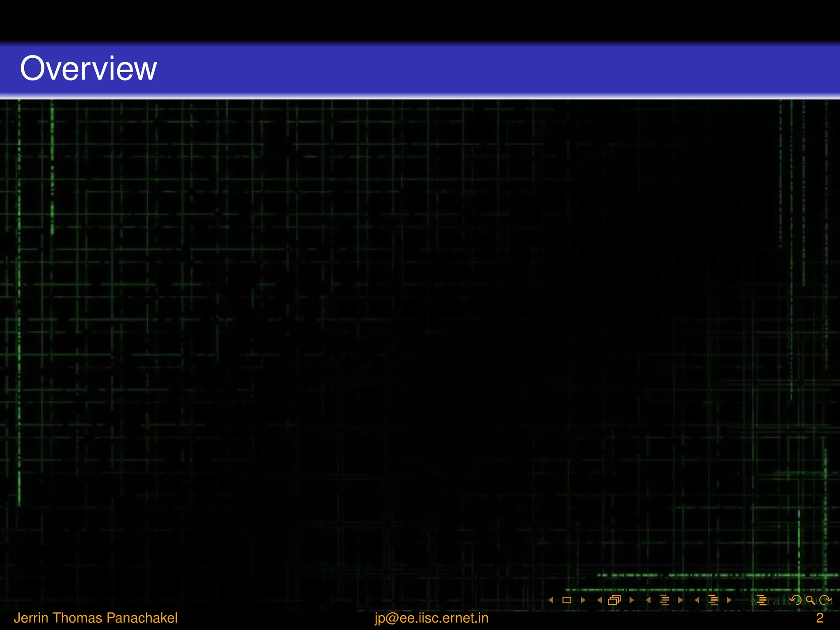This screenshot has height=630, width=840.
Task: Click author name Jerrin Thomas Panachakel
Action: click(x=96, y=618)
